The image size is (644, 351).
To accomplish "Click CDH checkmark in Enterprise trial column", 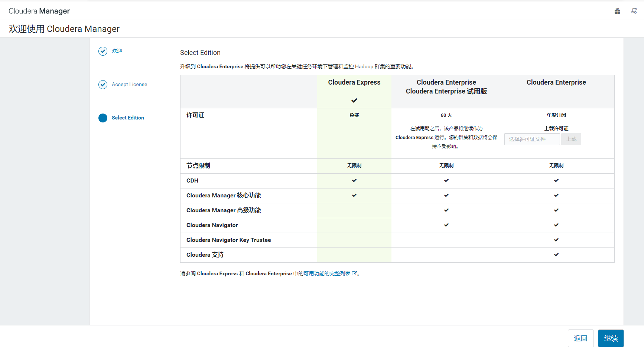I will tap(446, 181).
